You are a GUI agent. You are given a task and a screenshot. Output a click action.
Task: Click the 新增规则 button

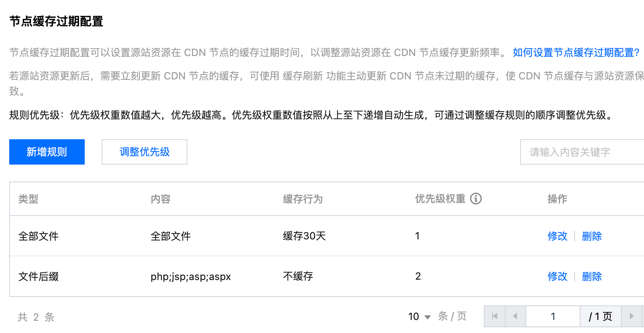pos(47,152)
